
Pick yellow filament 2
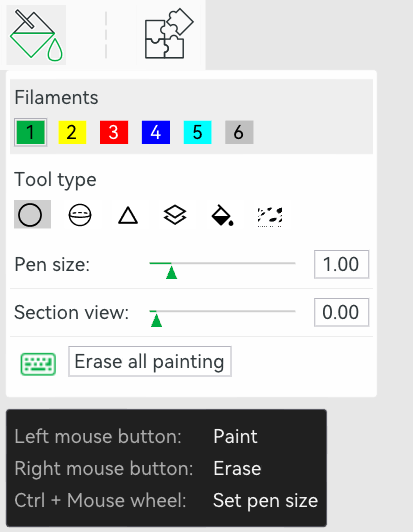point(72,132)
